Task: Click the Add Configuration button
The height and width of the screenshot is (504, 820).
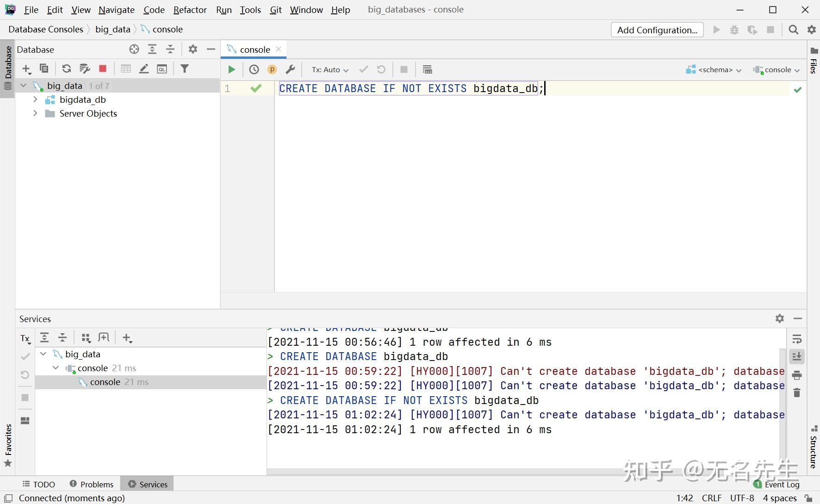Action: [x=657, y=30]
